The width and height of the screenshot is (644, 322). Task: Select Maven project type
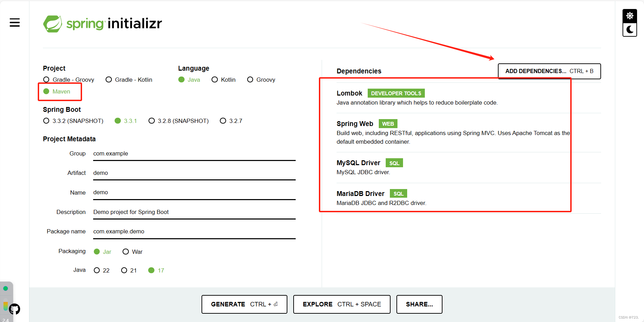(57, 91)
